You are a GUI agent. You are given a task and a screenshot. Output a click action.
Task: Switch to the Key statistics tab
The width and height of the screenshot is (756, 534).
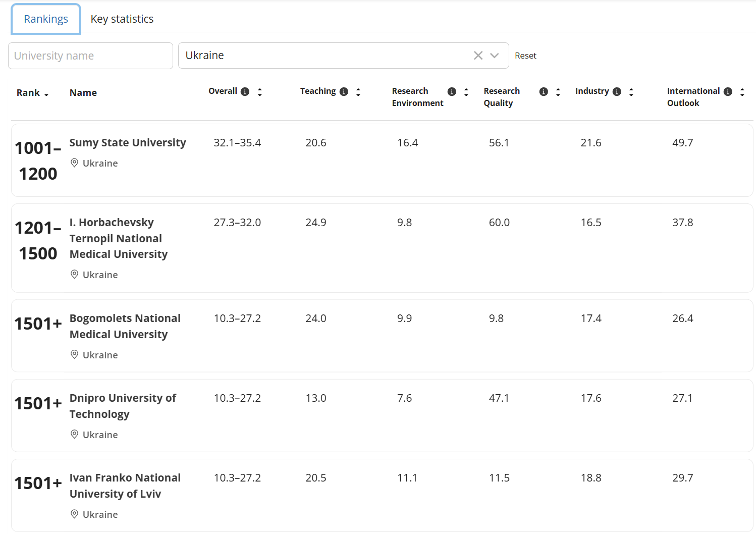click(x=122, y=19)
